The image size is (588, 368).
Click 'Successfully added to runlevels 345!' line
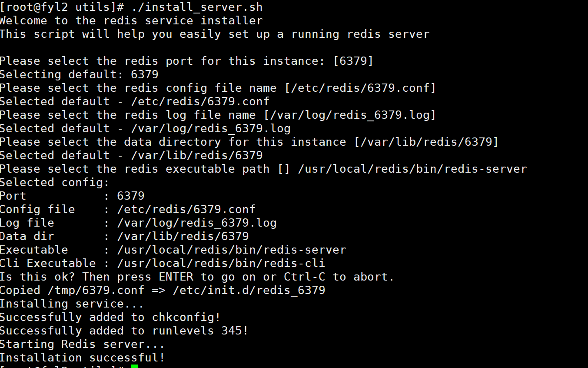pyautogui.click(x=124, y=331)
